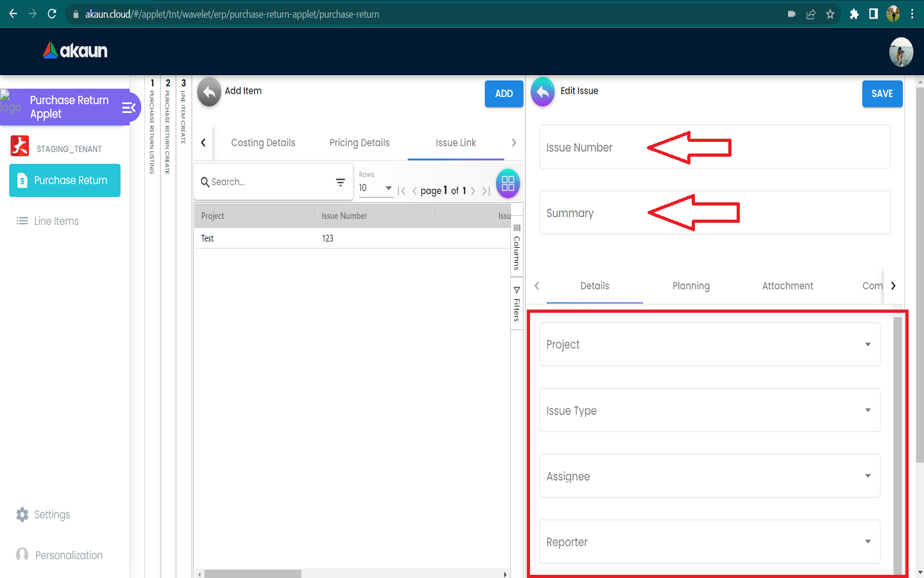Select the Details tab
924x578 pixels.
pyautogui.click(x=595, y=286)
